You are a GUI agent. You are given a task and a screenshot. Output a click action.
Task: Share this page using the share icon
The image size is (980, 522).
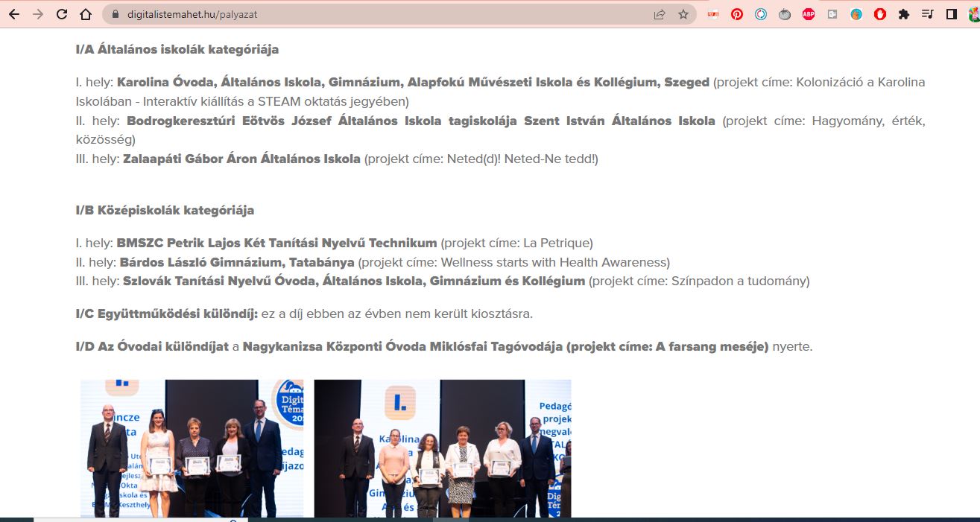660,14
